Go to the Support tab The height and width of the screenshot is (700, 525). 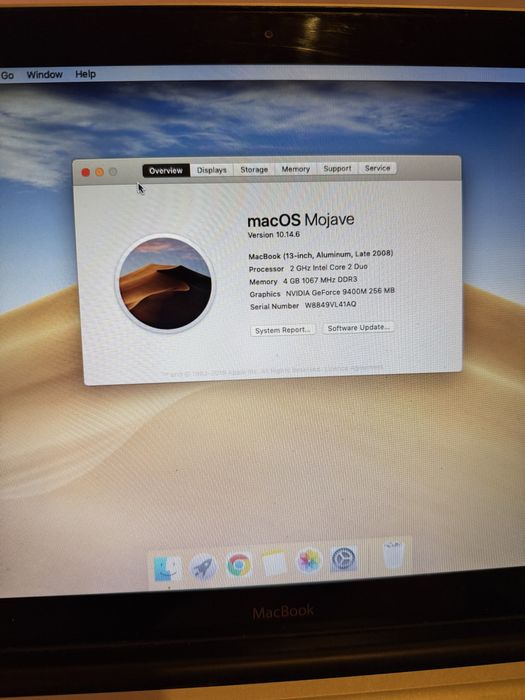tap(338, 169)
